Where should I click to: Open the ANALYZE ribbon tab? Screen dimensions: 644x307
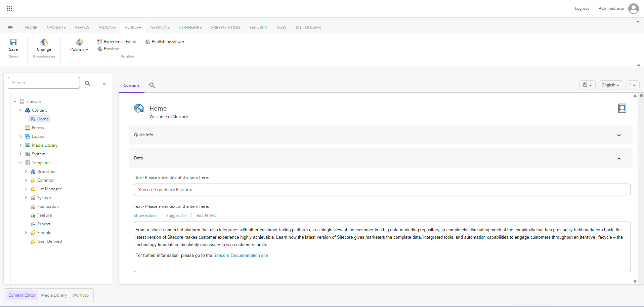(107, 28)
